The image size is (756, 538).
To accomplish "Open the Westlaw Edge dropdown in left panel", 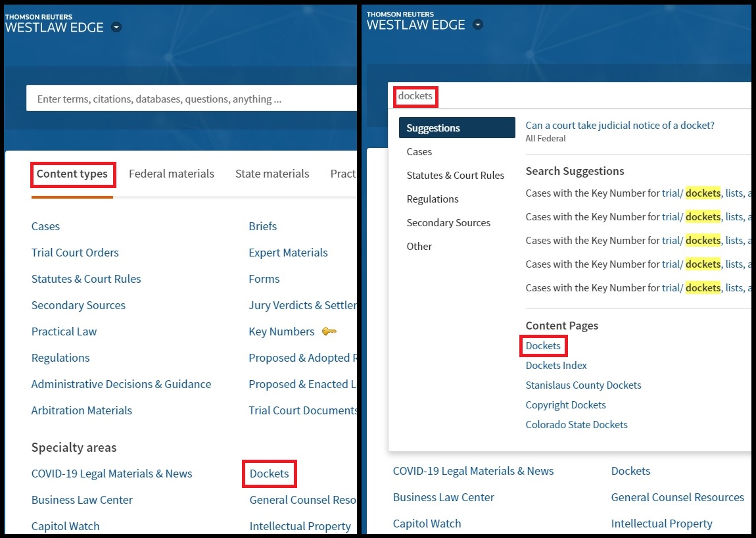I will tap(116, 27).
